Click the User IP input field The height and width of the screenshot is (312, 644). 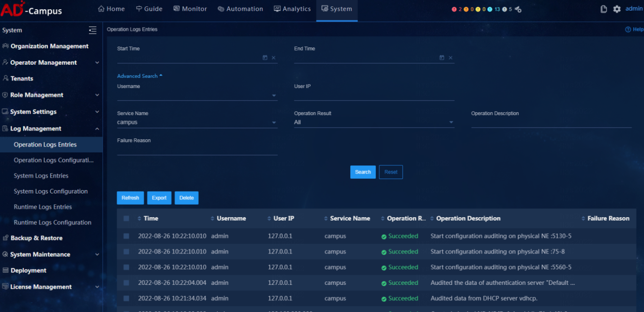click(374, 95)
